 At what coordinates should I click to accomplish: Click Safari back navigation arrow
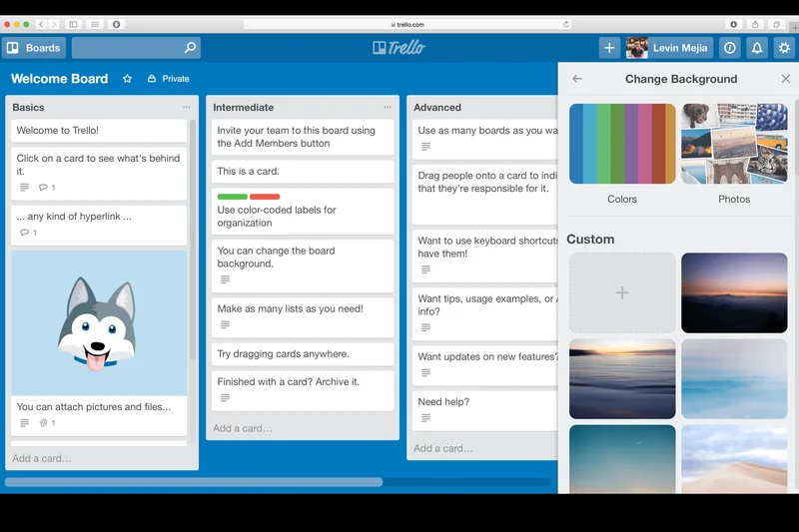click(41, 24)
